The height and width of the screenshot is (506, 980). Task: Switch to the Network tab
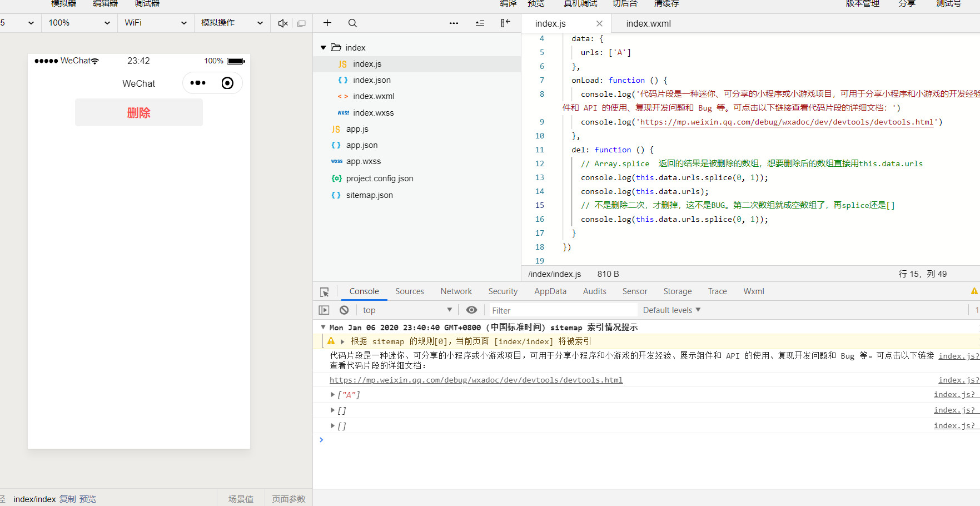[x=456, y=291]
